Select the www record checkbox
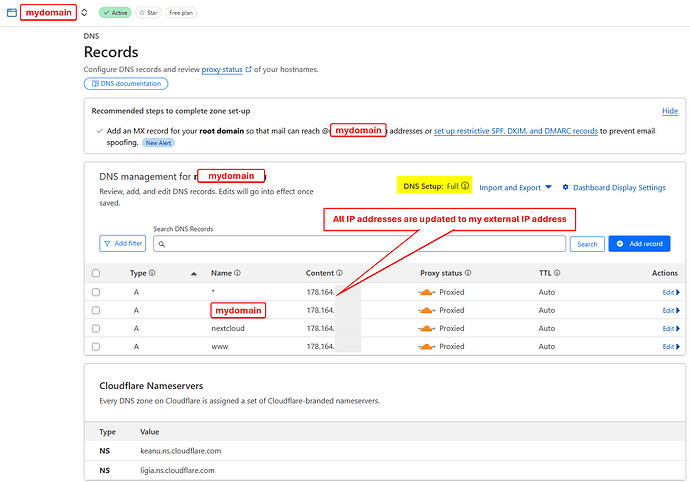 point(96,347)
